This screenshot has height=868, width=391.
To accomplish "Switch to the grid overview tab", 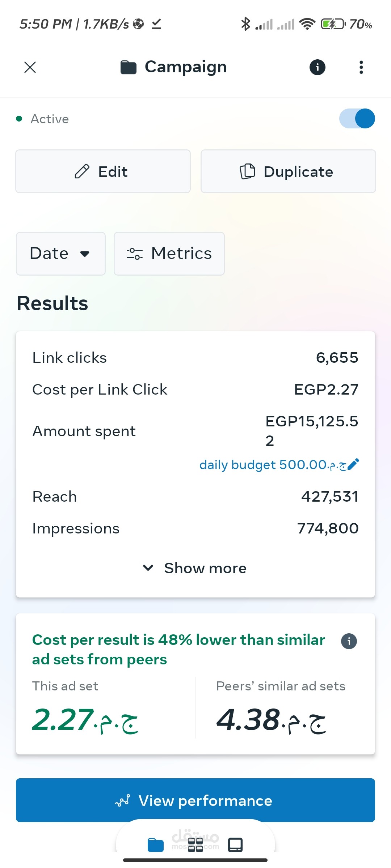I will tap(195, 845).
